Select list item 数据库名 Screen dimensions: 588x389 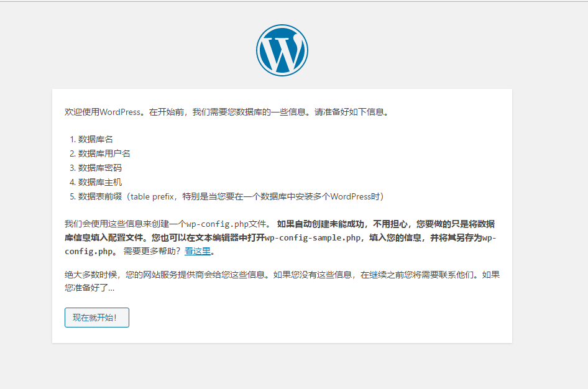click(x=95, y=139)
